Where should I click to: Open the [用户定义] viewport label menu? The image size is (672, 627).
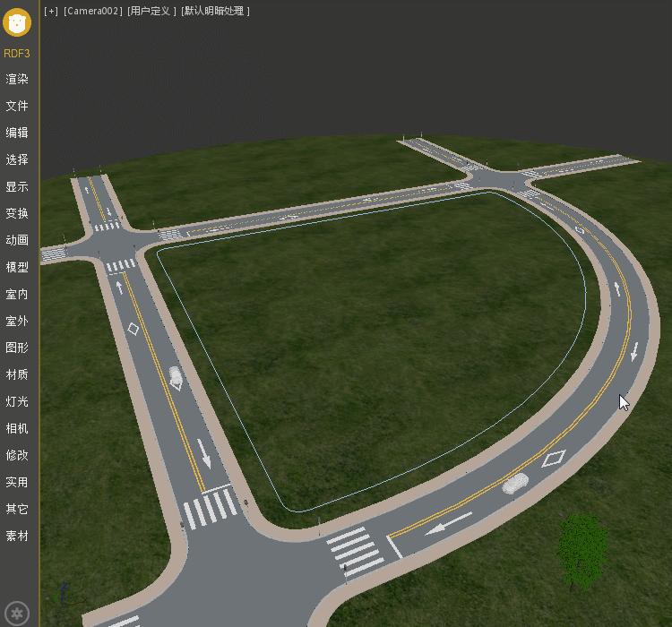click(x=151, y=11)
